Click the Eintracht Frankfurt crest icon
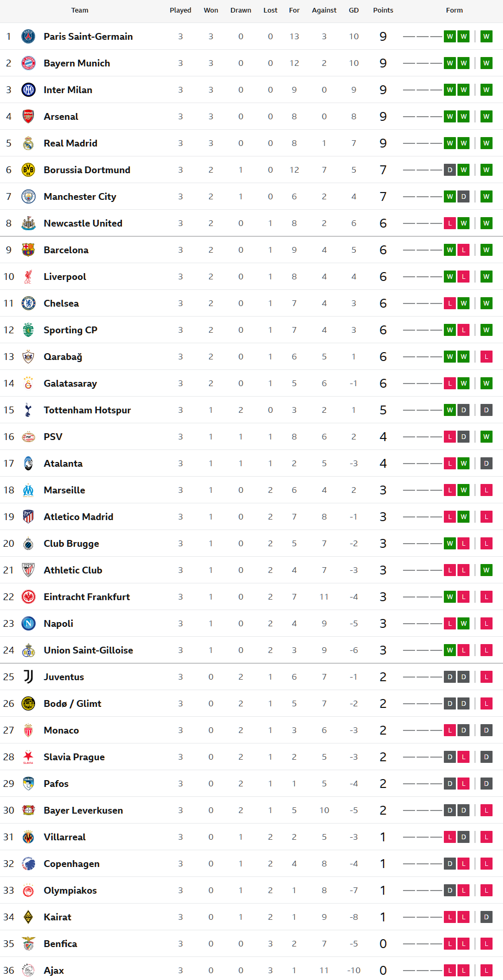Viewport: 503px width, 980px height. 28,597
